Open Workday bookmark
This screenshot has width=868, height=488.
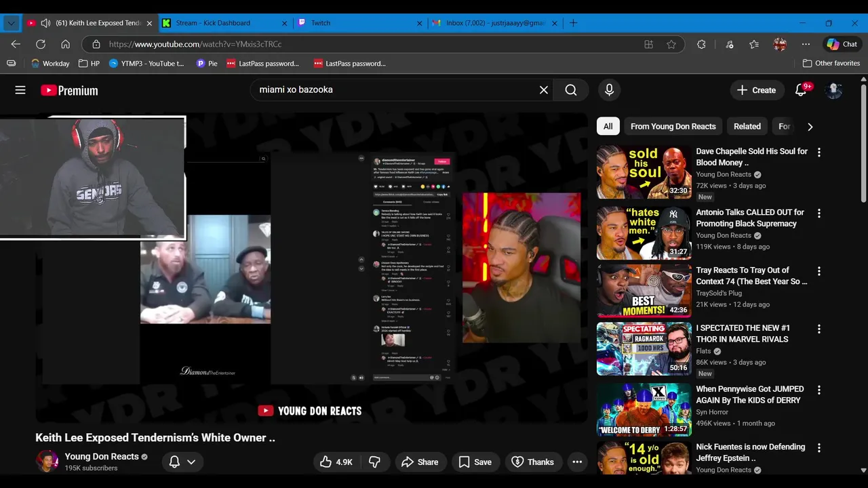tap(50, 63)
